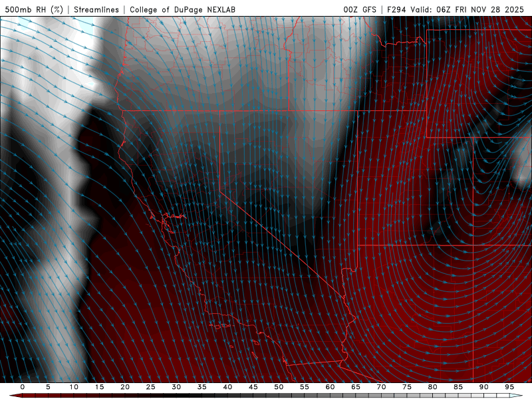Click the colorbar label "70"
Screen dimensions: 532x399
click(x=381, y=387)
